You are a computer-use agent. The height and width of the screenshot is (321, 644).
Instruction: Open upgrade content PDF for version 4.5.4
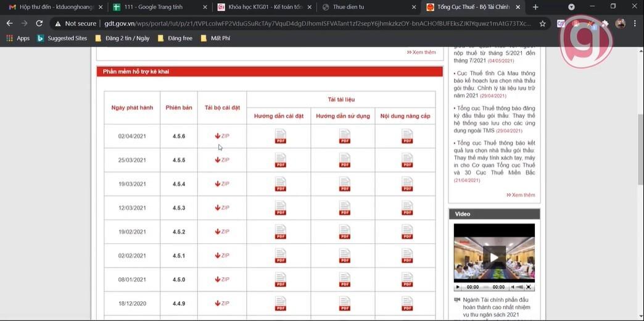point(407,184)
